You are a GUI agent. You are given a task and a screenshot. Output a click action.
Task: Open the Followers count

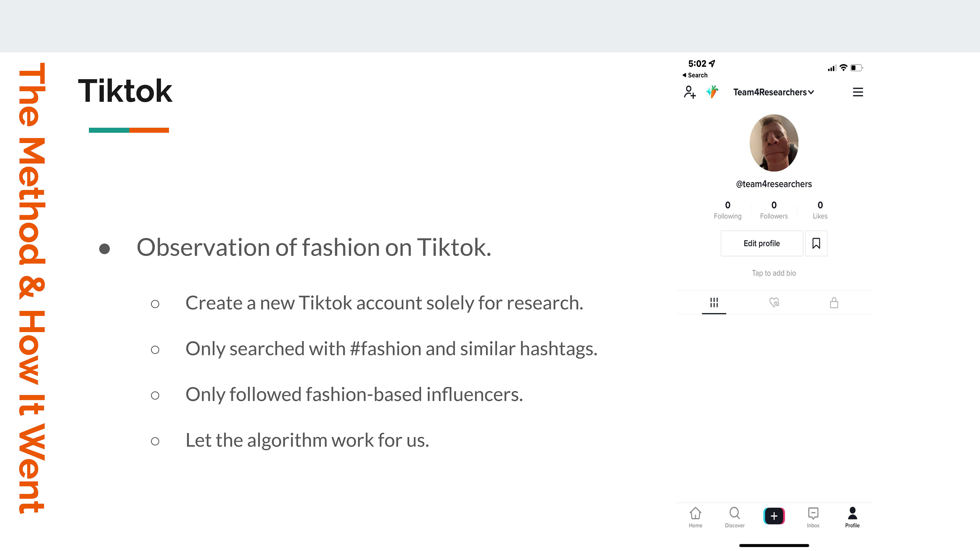point(774,210)
